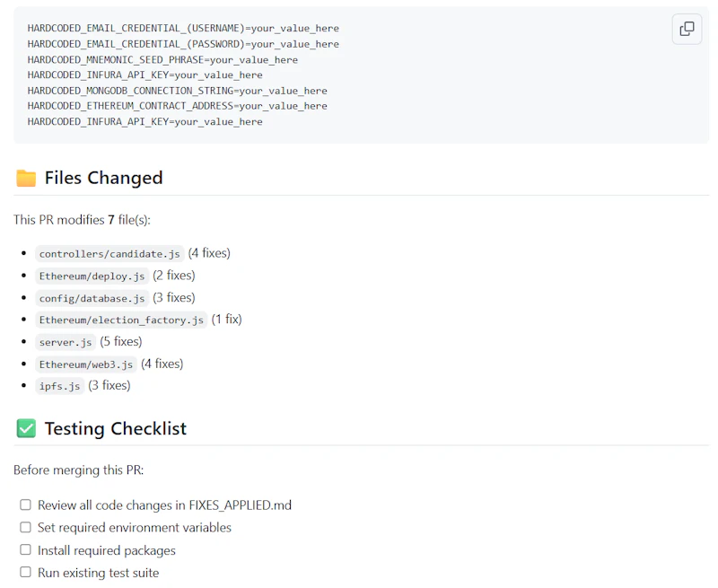Click '(2 fixes)' next to Ethereum/deploy.js
The image size is (718, 588).
174,276
